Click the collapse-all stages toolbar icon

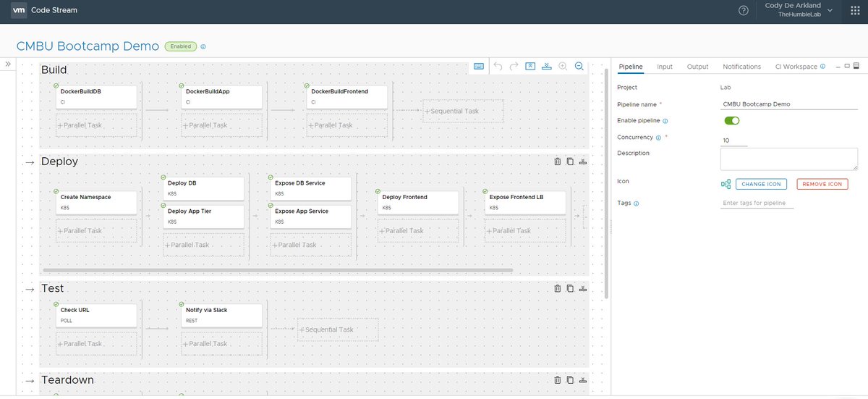pos(530,67)
